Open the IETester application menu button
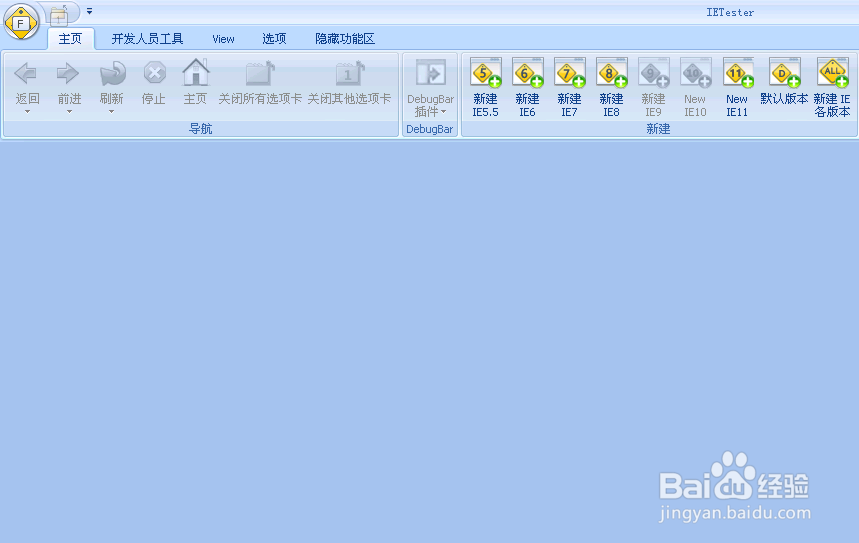Screen dimensions: 859x543 pos(21,22)
